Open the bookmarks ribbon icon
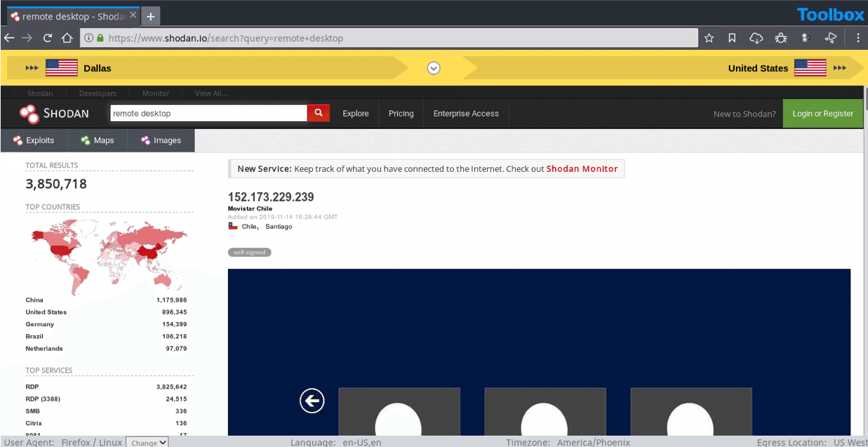This screenshot has height=447, width=868. pyautogui.click(x=732, y=38)
